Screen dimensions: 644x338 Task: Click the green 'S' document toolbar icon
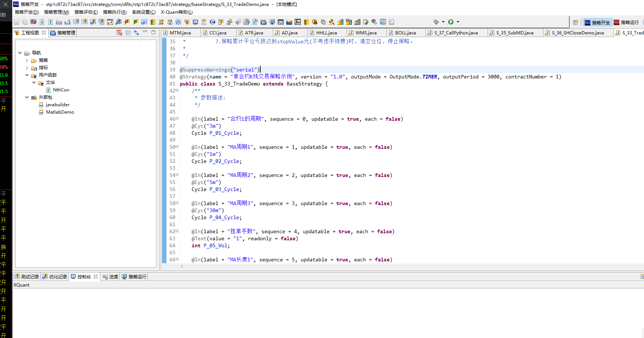[x=42, y=22]
